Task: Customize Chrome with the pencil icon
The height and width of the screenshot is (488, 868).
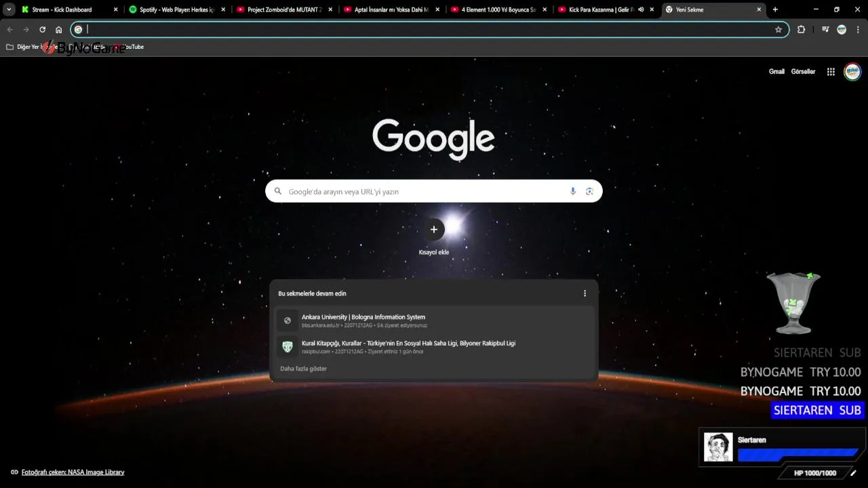Action: coord(853,473)
